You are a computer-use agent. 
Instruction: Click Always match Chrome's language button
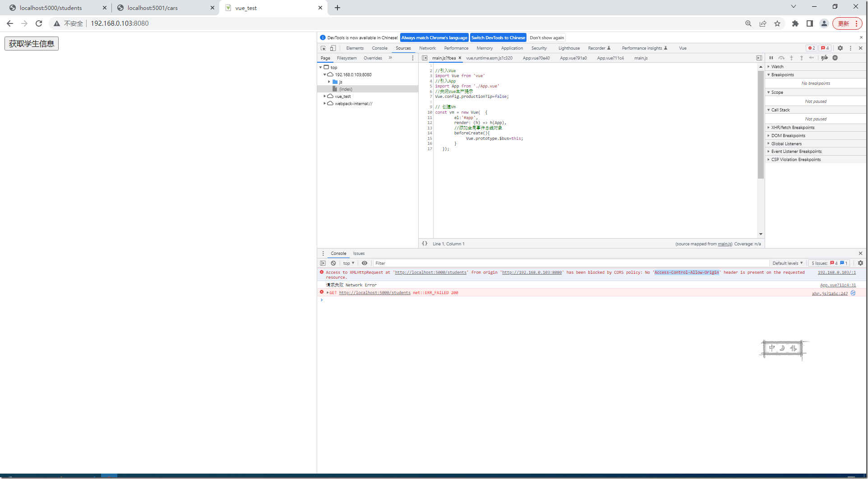[434, 38]
